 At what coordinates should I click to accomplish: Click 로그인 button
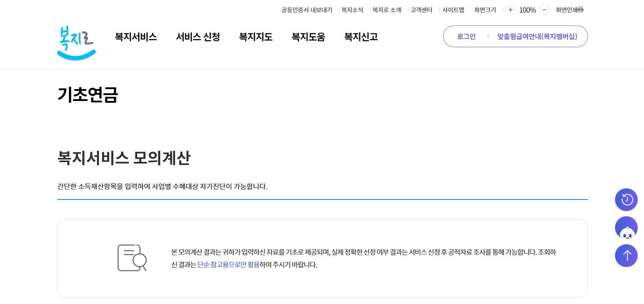tap(466, 36)
